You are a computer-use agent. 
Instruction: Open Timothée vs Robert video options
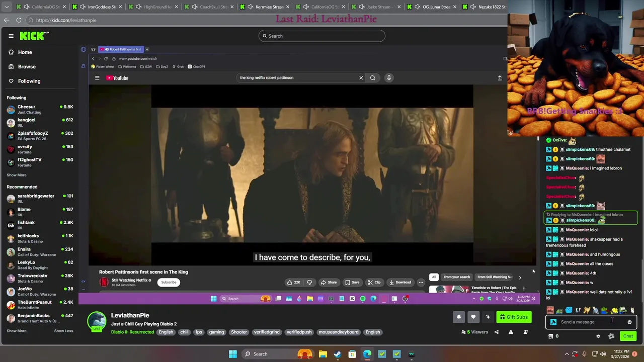(x=524, y=289)
